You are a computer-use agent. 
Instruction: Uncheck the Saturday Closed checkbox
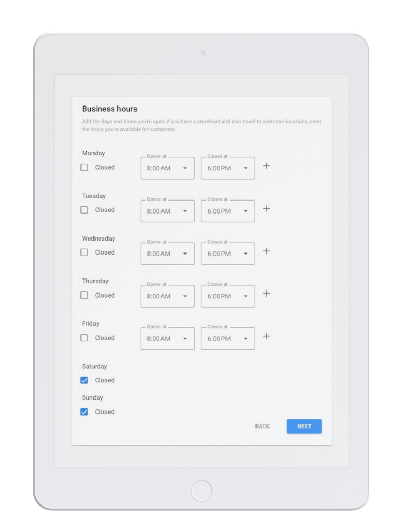(x=84, y=380)
